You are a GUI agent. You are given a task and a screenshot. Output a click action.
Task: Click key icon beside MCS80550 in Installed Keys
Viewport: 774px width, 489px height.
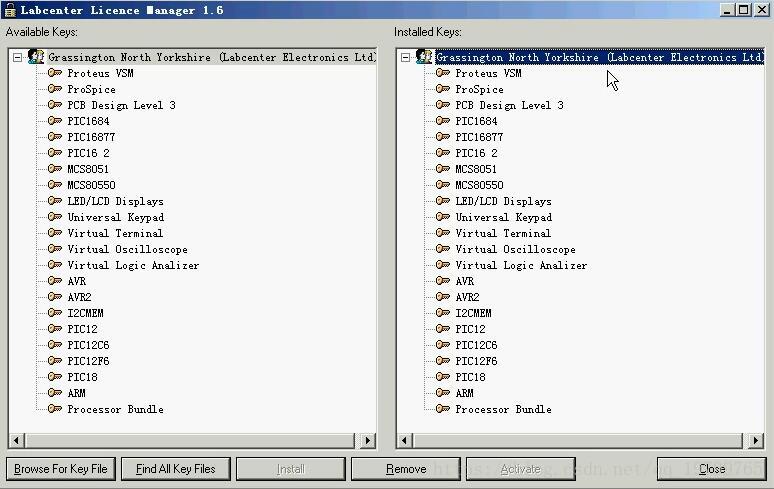point(443,185)
